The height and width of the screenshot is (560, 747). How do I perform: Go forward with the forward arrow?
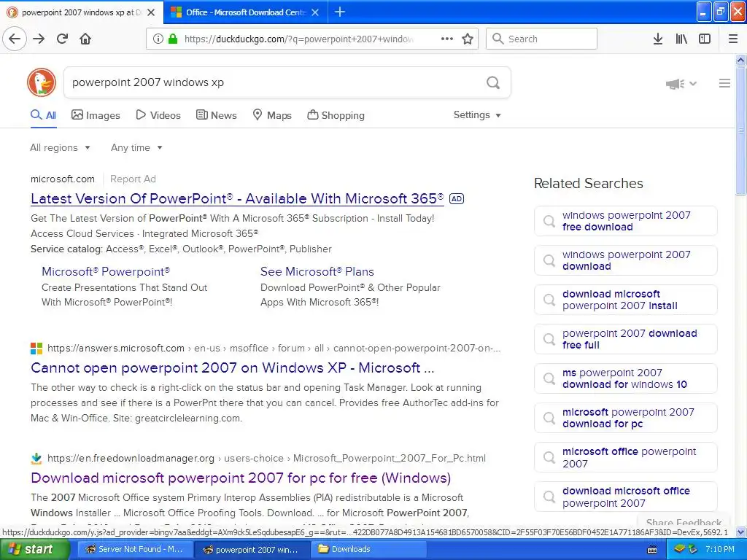point(39,39)
